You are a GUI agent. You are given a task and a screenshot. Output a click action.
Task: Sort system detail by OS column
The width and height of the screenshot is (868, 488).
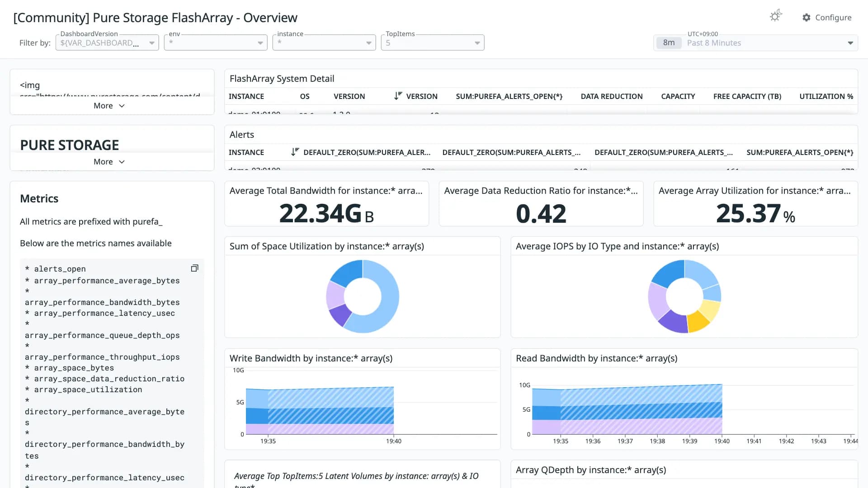pos(305,96)
